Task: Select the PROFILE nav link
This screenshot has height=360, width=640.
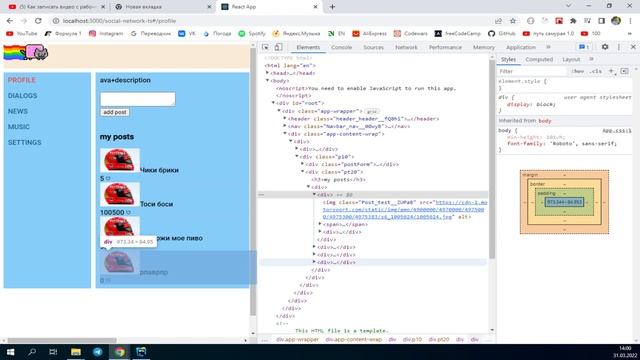Action: point(22,80)
